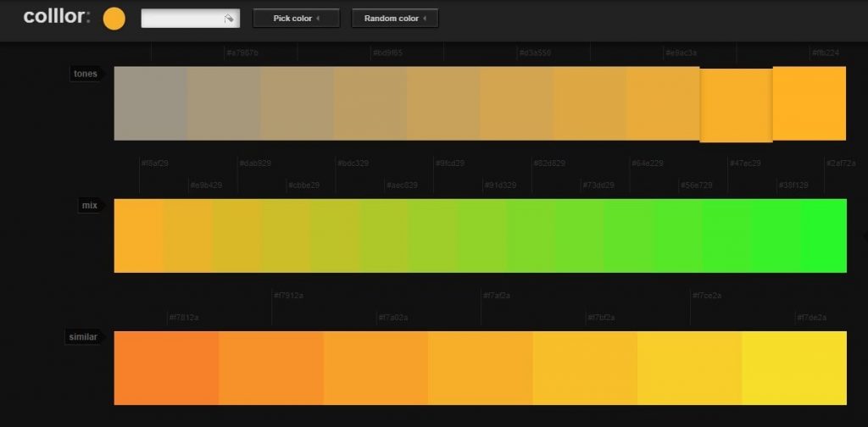Open the Pick color dropdown
This screenshot has width=868, height=427.
296,19
